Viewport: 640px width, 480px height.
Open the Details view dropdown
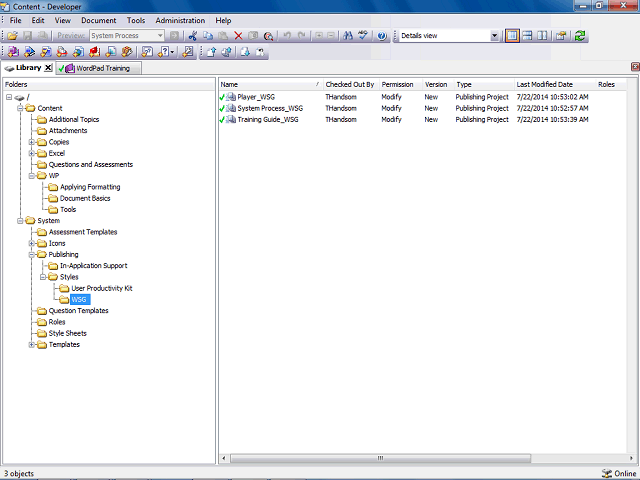pyautogui.click(x=494, y=36)
